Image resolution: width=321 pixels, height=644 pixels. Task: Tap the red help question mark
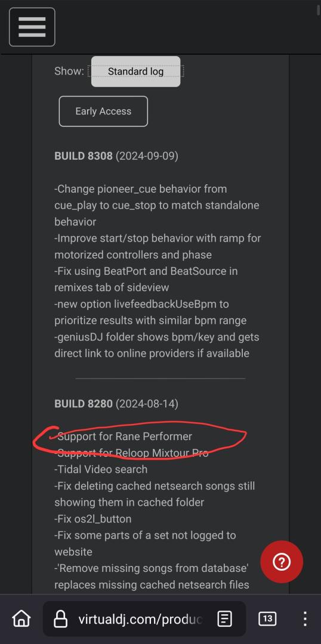(282, 562)
